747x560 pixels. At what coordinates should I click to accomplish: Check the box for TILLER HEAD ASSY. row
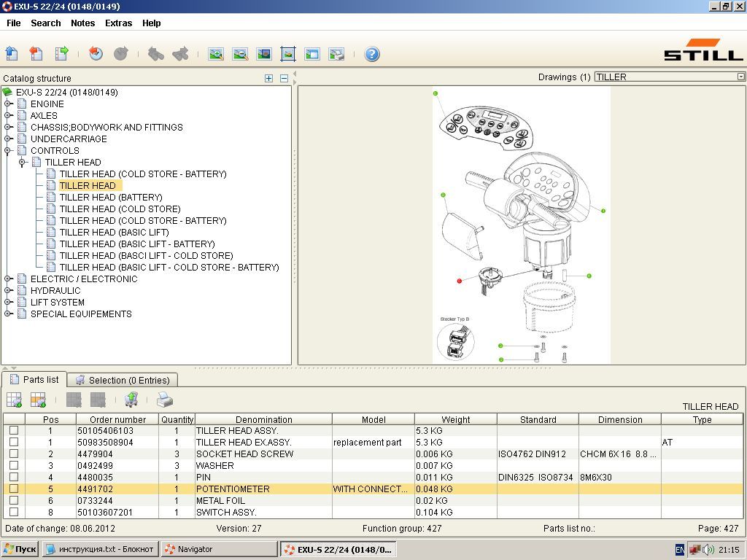[x=14, y=430]
